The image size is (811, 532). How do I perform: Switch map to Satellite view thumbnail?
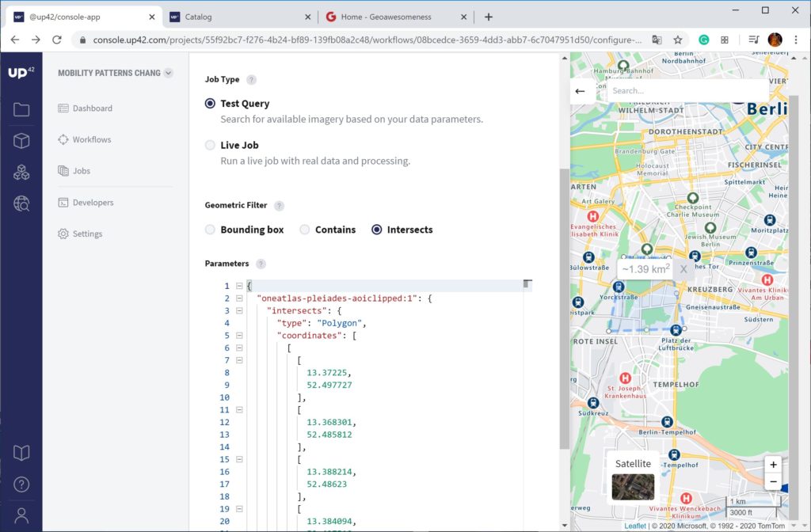[633, 487]
